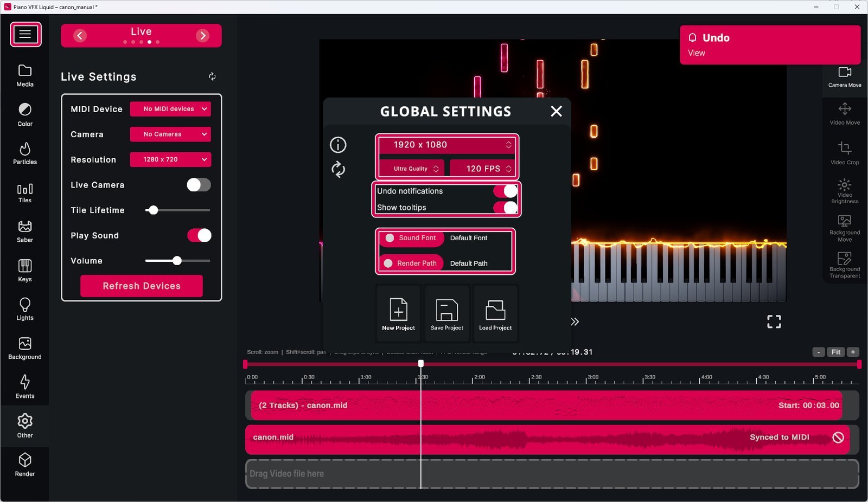Image resolution: width=868 pixels, height=502 pixels.
Task: Click the hamburger menu button
Action: click(x=25, y=35)
